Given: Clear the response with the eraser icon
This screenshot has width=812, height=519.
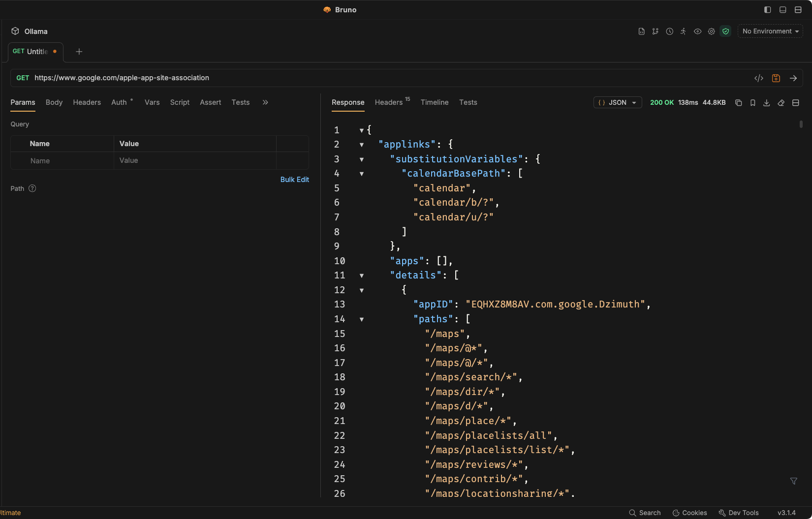Looking at the screenshot, I should click(781, 103).
